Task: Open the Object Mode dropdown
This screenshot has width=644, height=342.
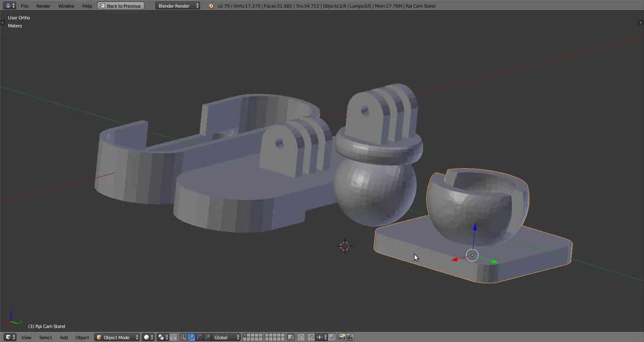Action: point(117,338)
